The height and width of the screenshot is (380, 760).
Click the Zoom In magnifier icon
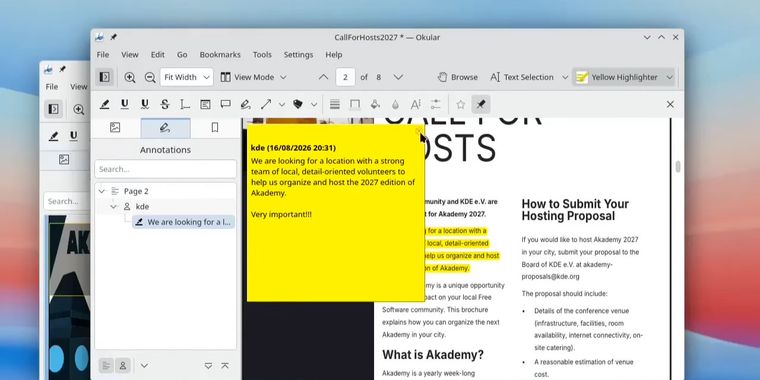pyautogui.click(x=129, y=77)
